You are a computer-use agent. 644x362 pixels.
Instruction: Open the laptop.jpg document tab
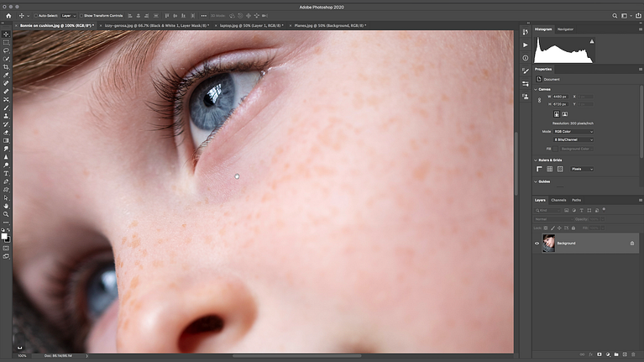(x=251, y=25)
